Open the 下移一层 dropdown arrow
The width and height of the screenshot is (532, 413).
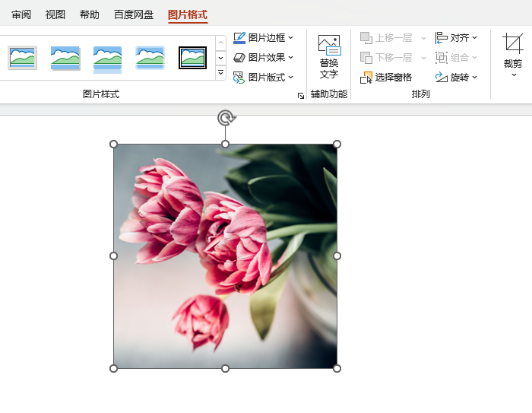[x=423, y=58]
